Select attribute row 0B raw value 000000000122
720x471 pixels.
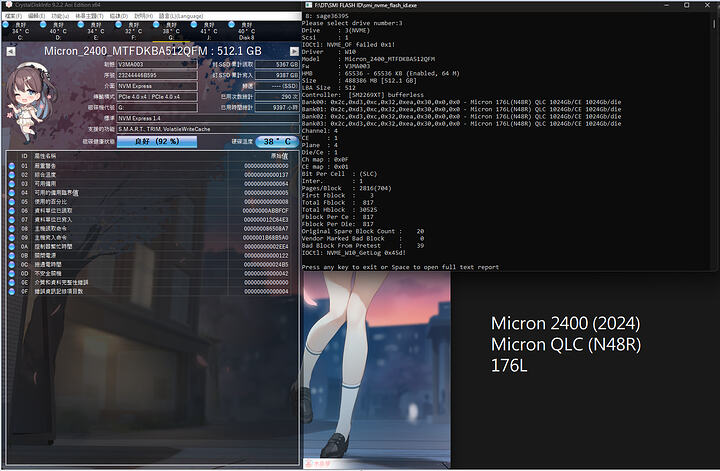[x=266, y=256]
